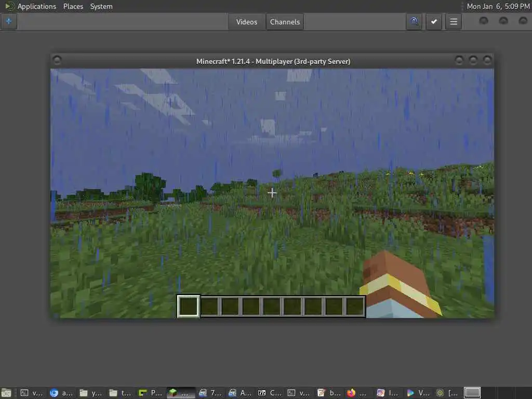Click the Minecraft 1.21.4 window title bar
Screen dimensions: 532x399
coord(273,61)
